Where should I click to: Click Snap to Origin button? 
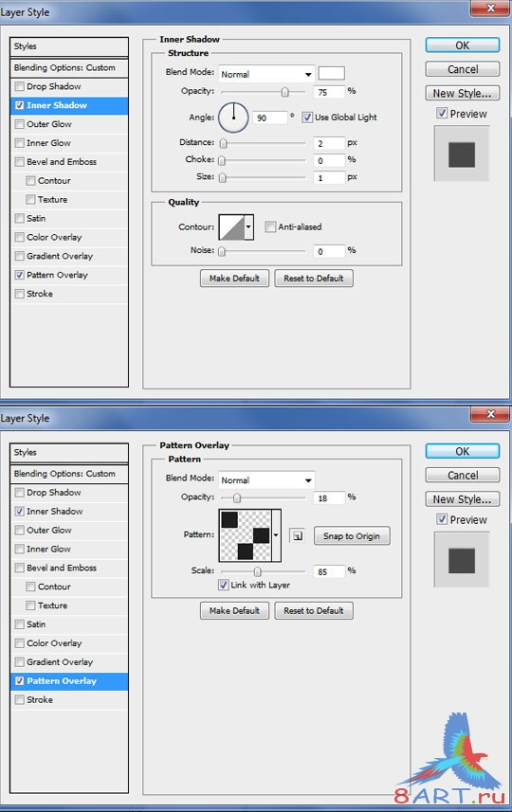pyautogui.click(x=352, y=536)
